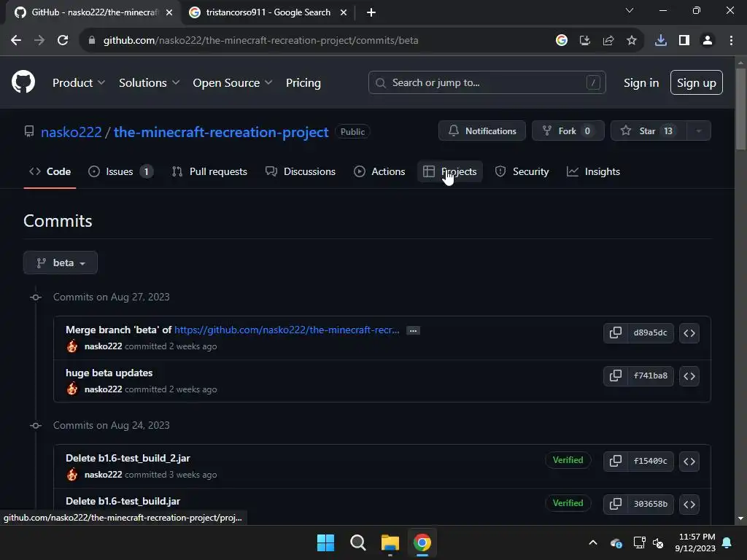Browse repository at commit f741ba8

[689, 376]
